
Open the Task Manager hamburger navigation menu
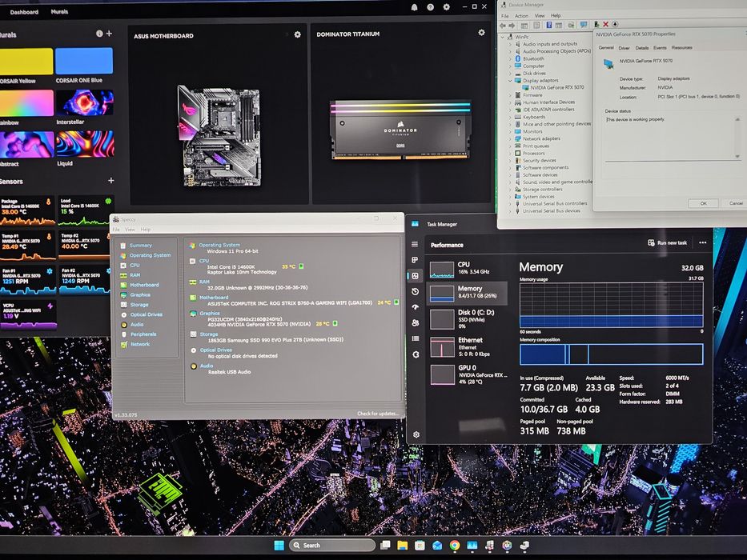click(415, 244)
